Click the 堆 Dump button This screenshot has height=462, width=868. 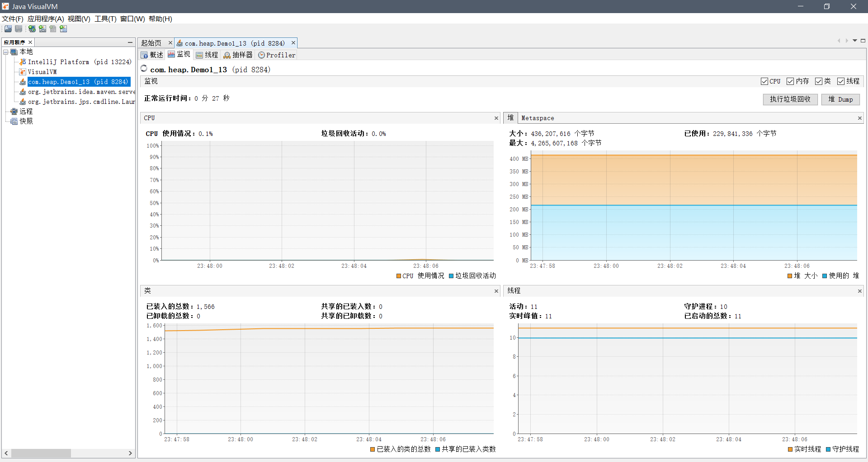(840, 99)
